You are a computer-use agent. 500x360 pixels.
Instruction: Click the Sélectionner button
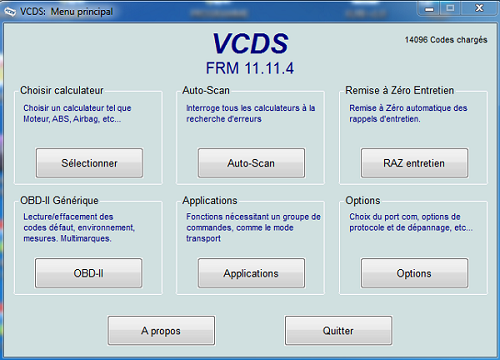click(89, 163)
